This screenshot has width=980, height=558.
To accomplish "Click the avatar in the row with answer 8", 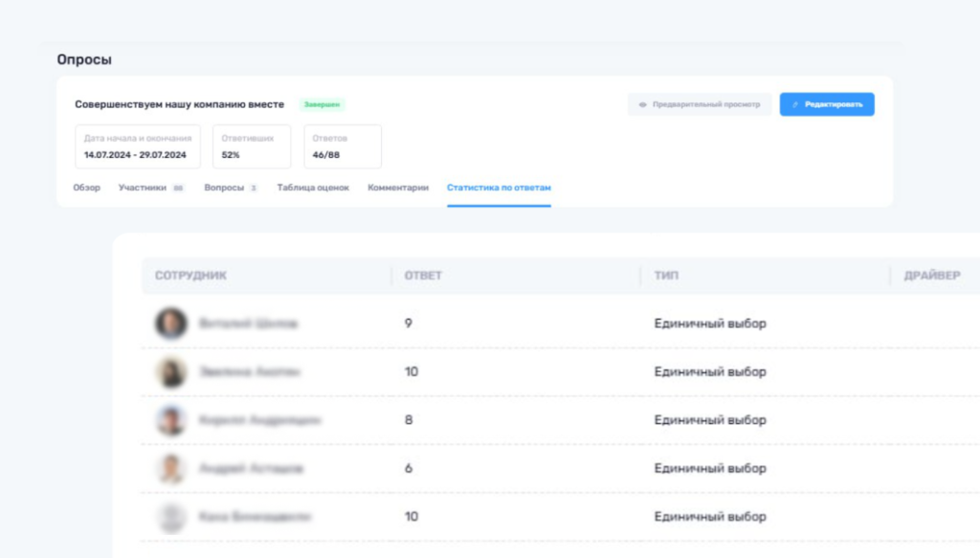I will coord(171,420).
